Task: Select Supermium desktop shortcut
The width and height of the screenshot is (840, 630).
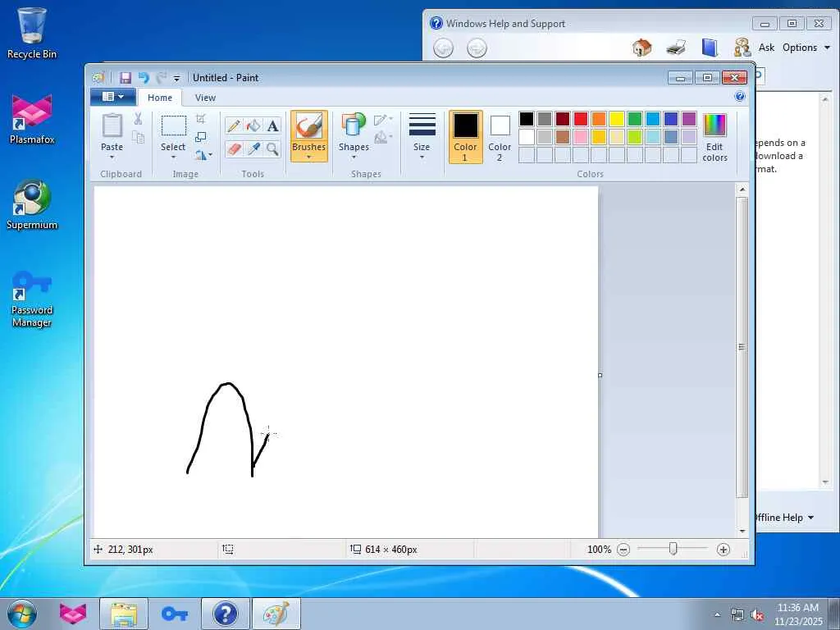Action: tap(32, 205)
